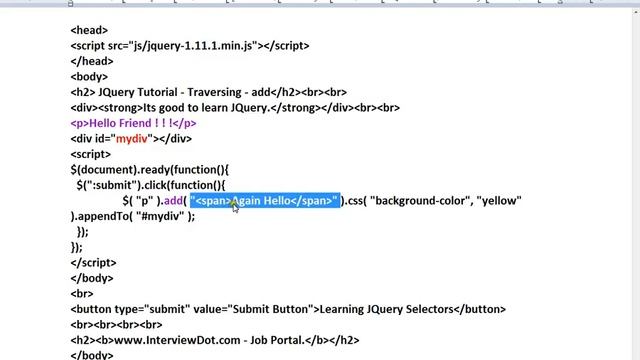Click the opening "<script>" tag above $(document)
The image size is (640, 360).
tap(91, 154)
